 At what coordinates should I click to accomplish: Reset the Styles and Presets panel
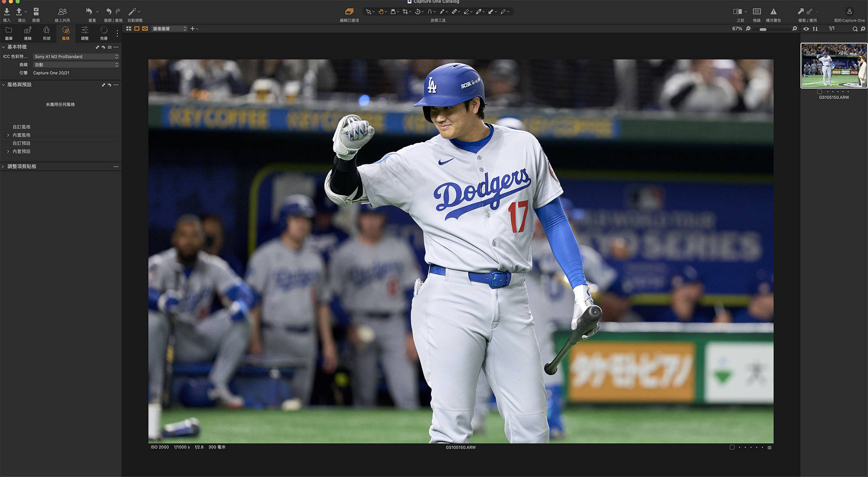point(109,85)
